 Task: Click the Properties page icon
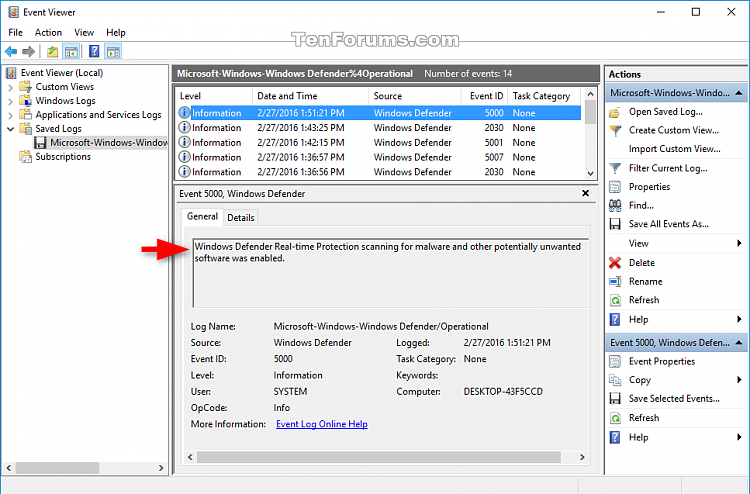pyautogui.click(x=615, y=187)
